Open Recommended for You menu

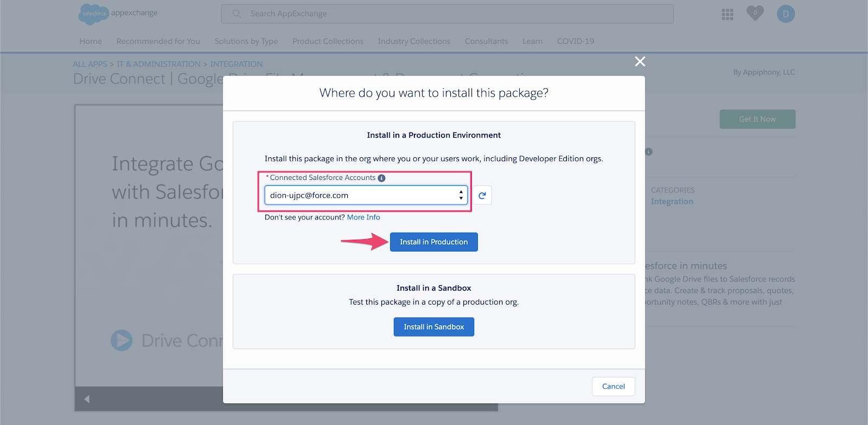158,41
